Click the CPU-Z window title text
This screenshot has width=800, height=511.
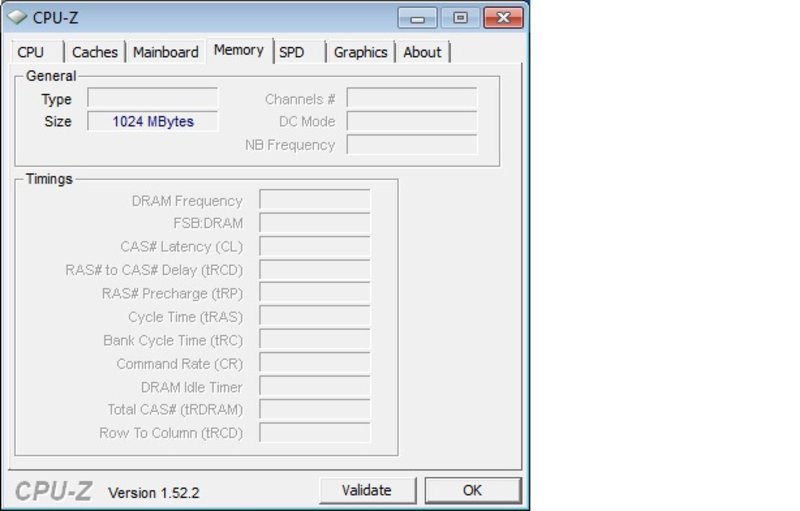pos(55,18)
